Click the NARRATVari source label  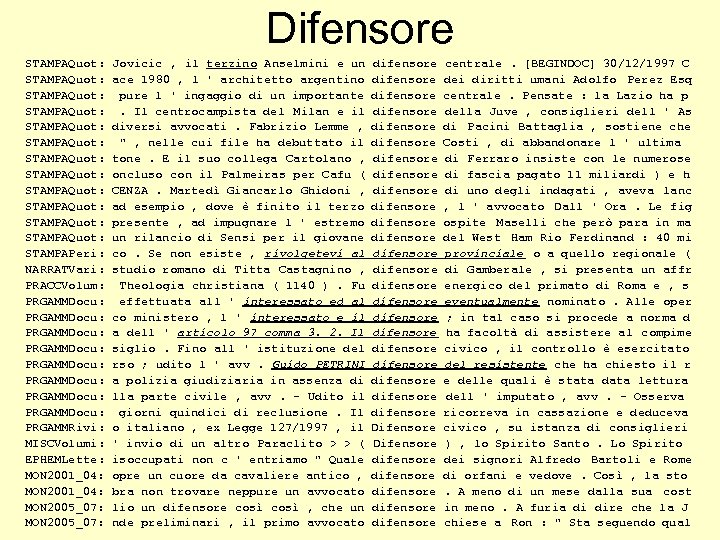tap(65, 270)
